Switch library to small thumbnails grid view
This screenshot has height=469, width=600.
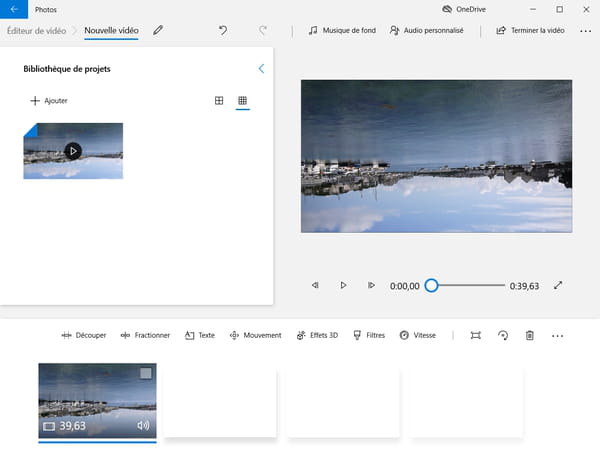click(243, 100)
